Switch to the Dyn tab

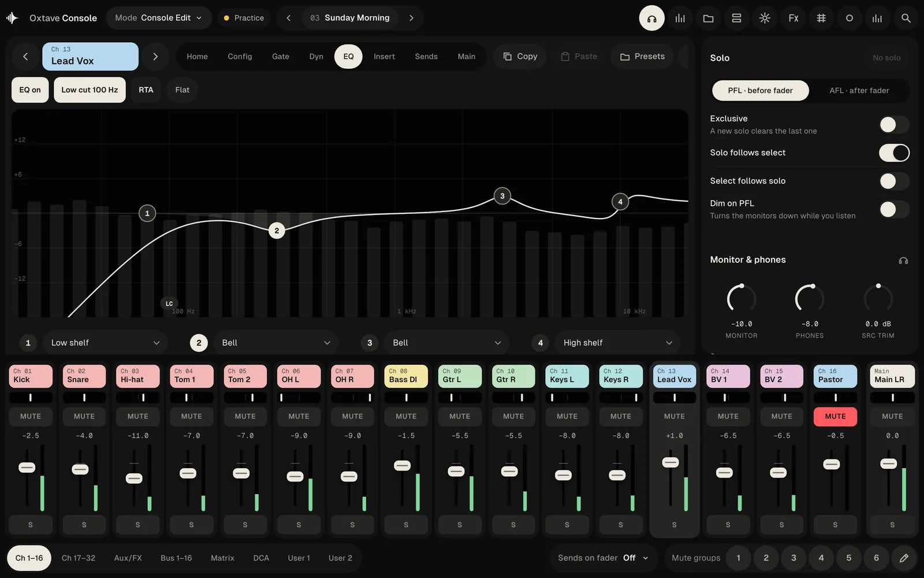click(316, 56)
